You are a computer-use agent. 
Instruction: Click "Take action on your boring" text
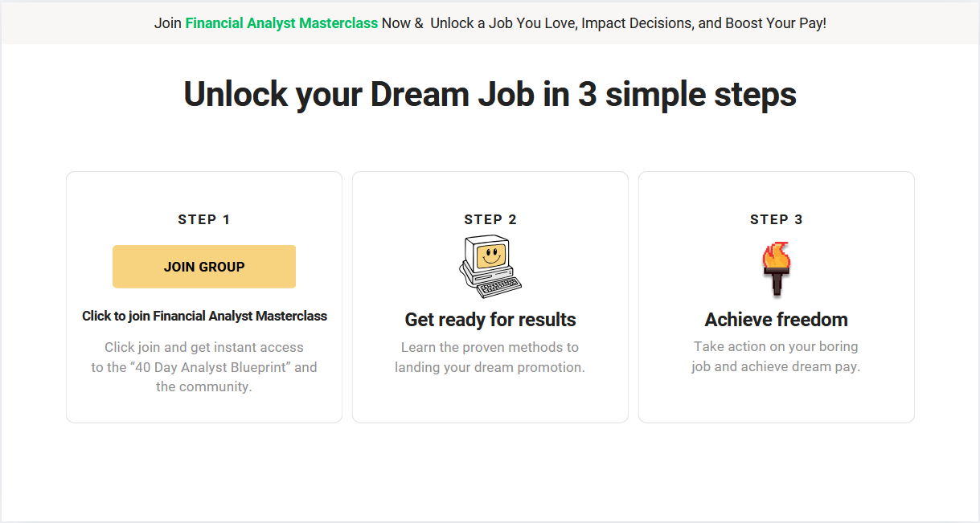776,346
